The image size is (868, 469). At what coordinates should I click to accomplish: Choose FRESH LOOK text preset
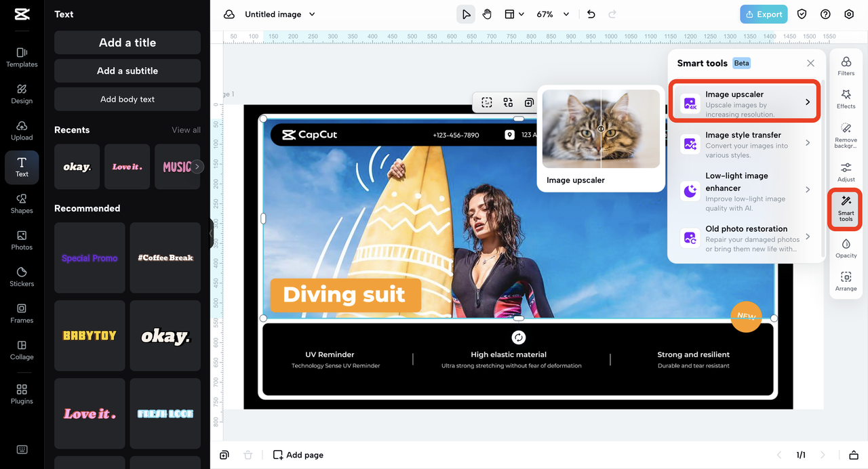pyautogui.click(x=165, y=413)
